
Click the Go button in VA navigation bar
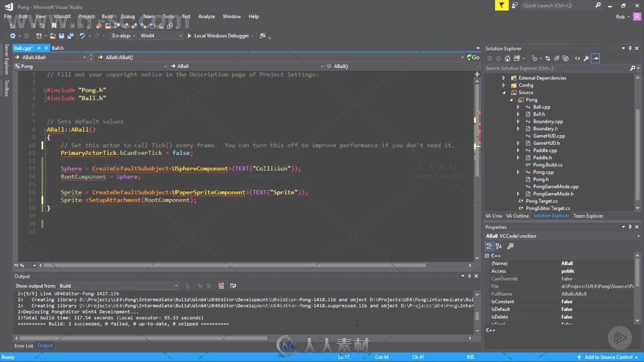click(x=473, y=57)
